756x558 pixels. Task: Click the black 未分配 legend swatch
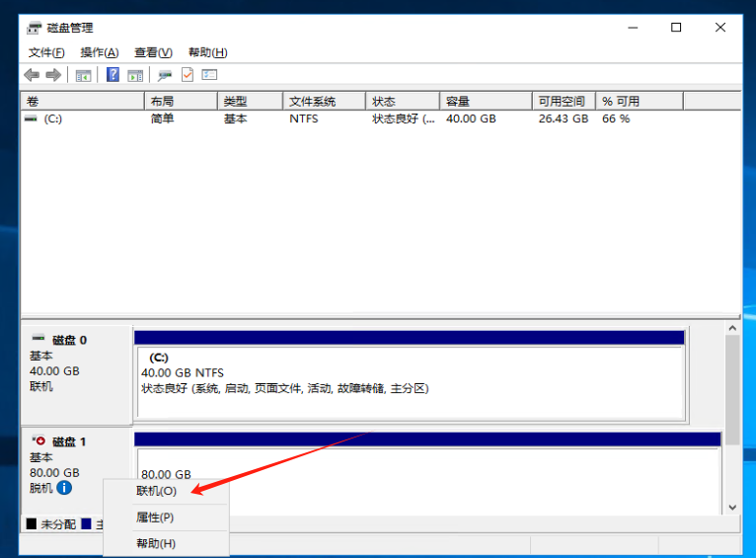[x=32, y=523]
